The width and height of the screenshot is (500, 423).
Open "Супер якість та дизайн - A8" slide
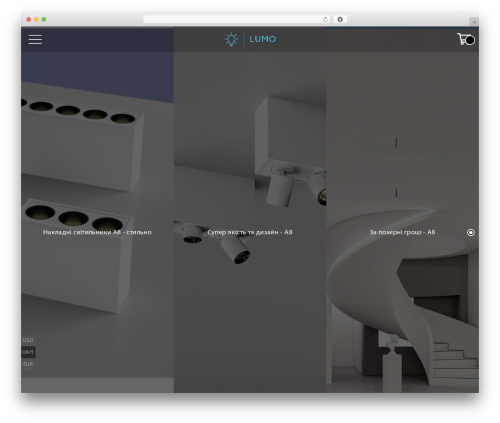(x=250, y=232)
